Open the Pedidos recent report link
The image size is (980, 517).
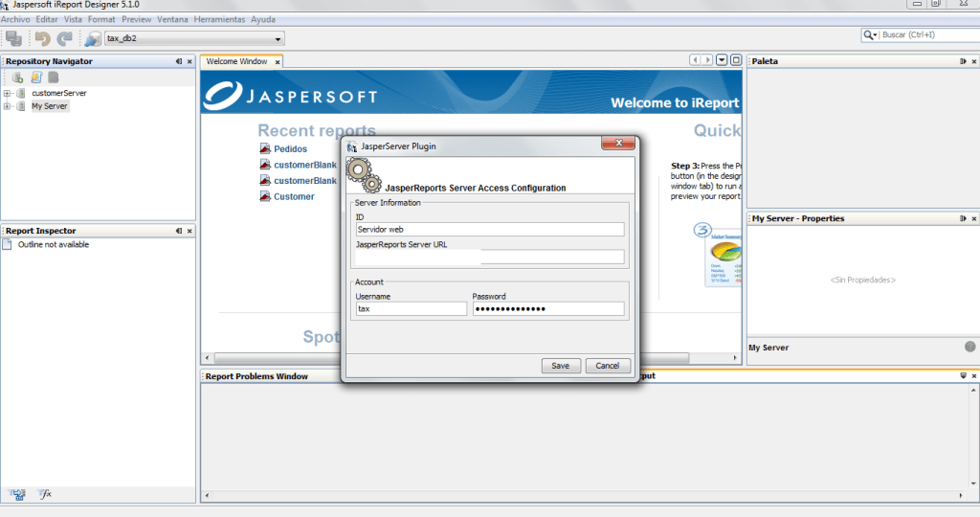290,149
